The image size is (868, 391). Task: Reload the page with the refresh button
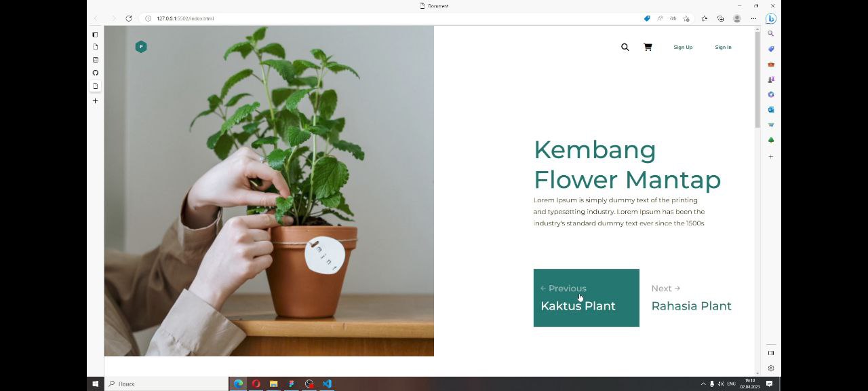coord(129,18)
